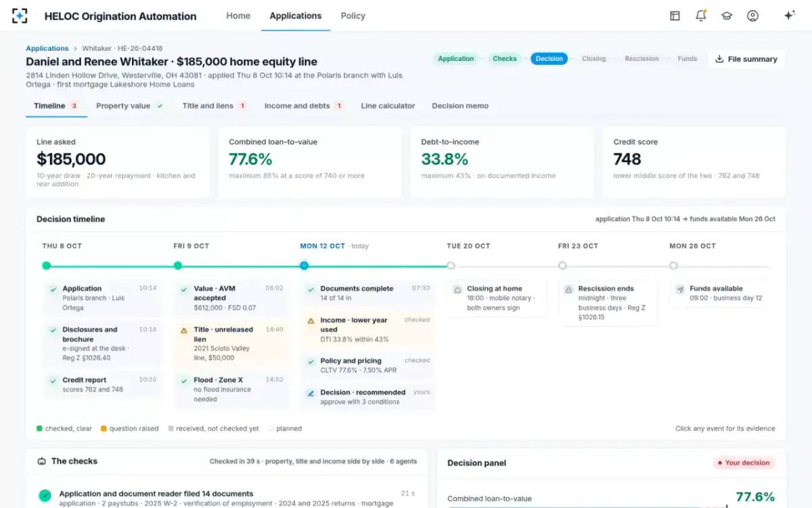Image resolution: width=812 pixels, height=508 pixels.
Task: Click house icon on Closing at home
Action: click(x=457, y=289)
